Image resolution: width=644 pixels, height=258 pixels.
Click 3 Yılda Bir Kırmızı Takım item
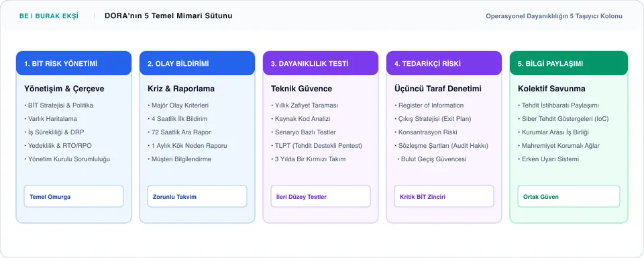pyautogui.click(x=309, y=159)
